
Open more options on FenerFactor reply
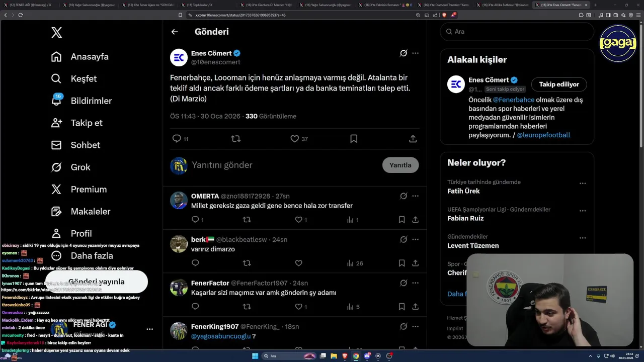pyautogui.click(x=415, y=283)
